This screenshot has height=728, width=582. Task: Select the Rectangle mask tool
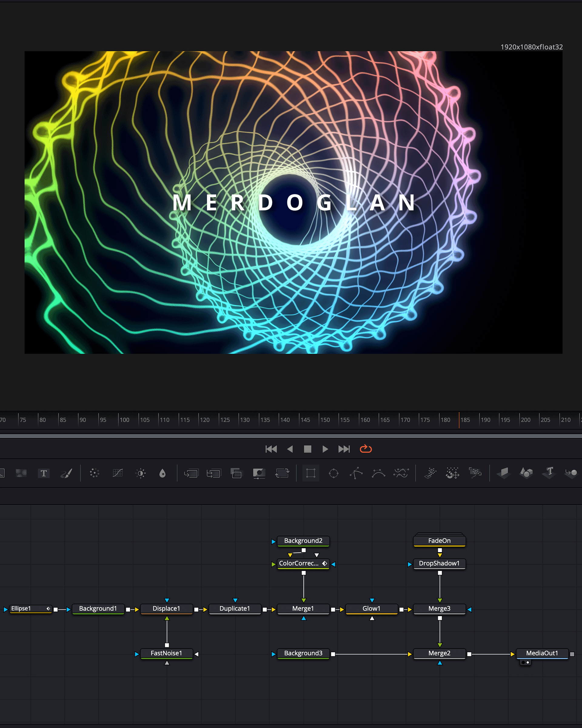(x=311, y=473)
